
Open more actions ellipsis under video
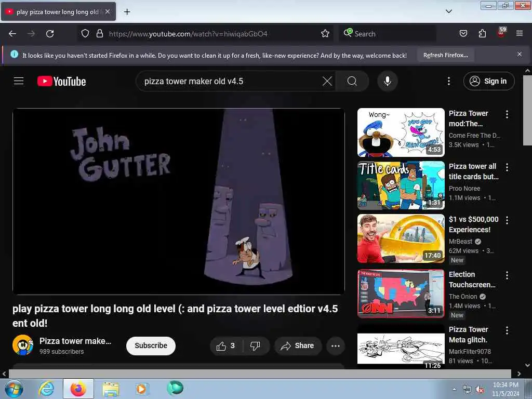pos(336,345)
